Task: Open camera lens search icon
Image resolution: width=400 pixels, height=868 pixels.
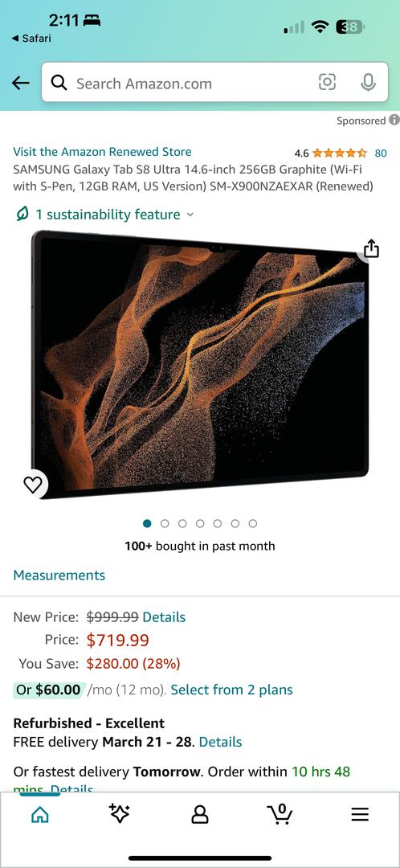Action: click(327, 83)
